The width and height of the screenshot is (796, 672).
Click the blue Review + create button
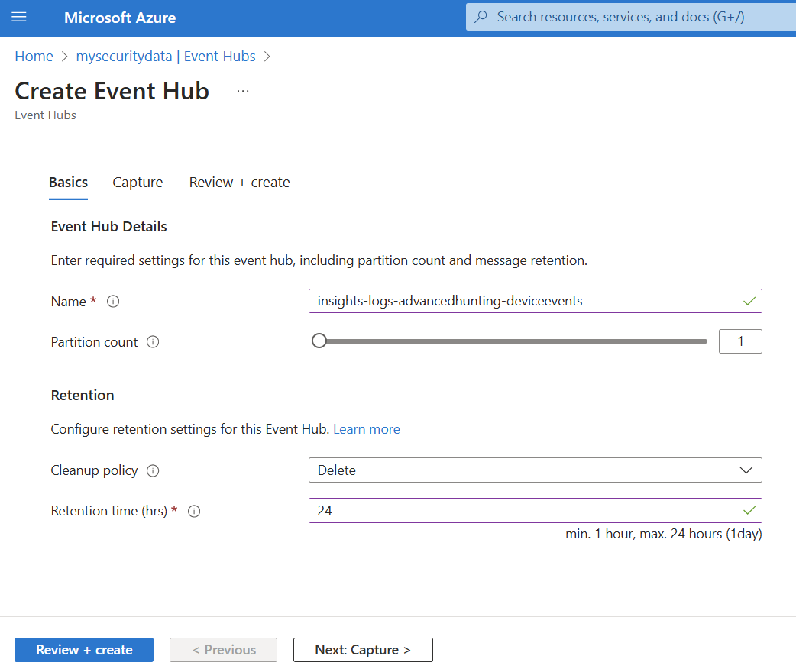(84, 650)
